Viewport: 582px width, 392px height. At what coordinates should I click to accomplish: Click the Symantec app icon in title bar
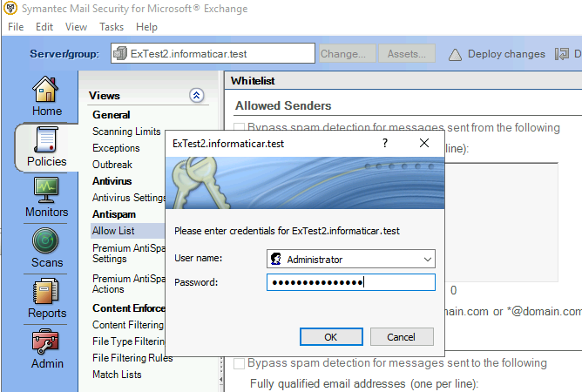coord(10,8)
